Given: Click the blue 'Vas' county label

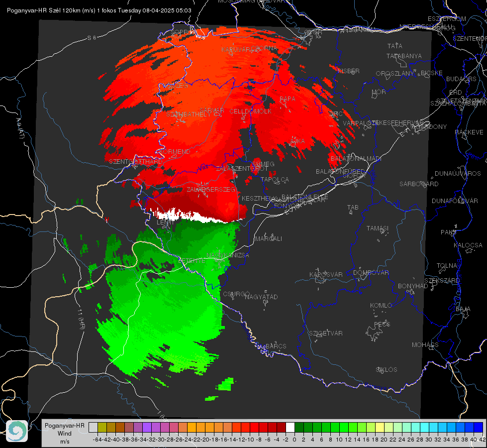Looking at the screenshot, I should coord(203,168).
